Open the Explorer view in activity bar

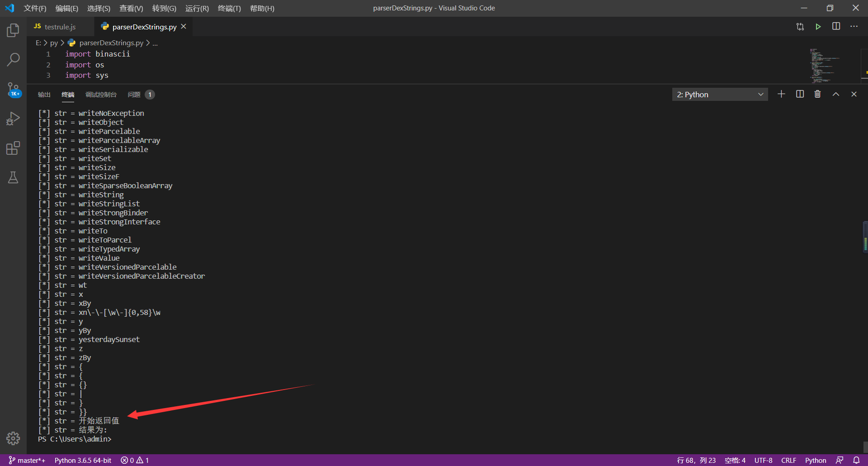tap(13, 30)
